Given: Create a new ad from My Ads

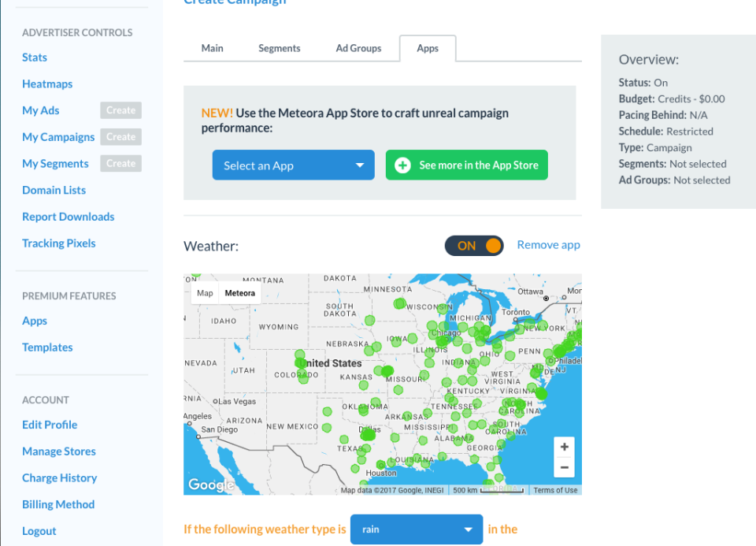Looking at the screenshot, I should [120, 110].
